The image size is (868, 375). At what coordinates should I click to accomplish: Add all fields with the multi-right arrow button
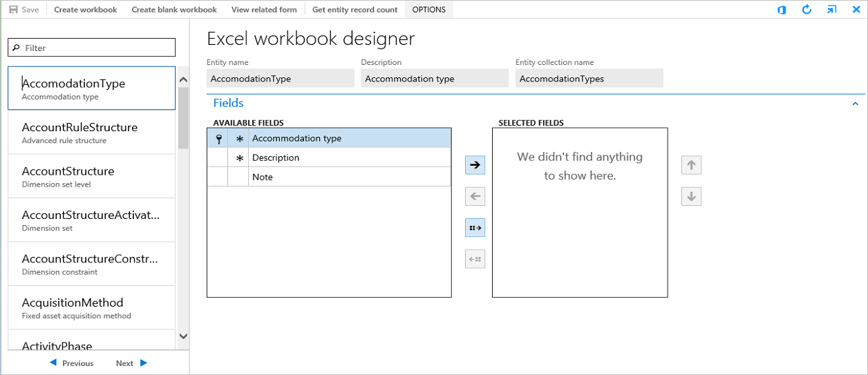(475, 227)
